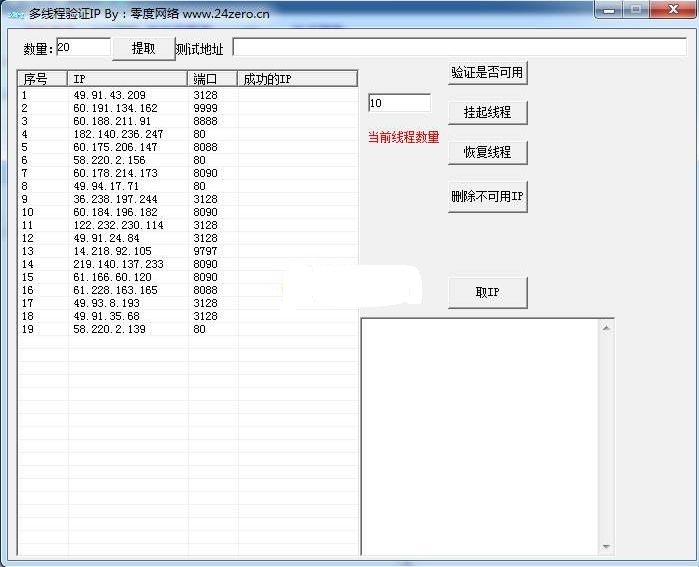This screenshot has height=567, width=699.
Task: Click the 序号 column header
Action: tap(42, 79)
